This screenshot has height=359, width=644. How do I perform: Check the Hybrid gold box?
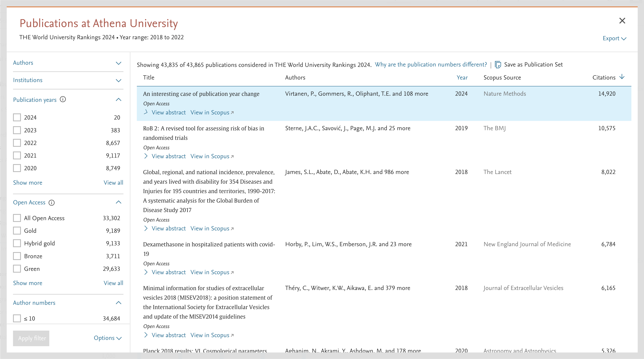click(17, 243)
